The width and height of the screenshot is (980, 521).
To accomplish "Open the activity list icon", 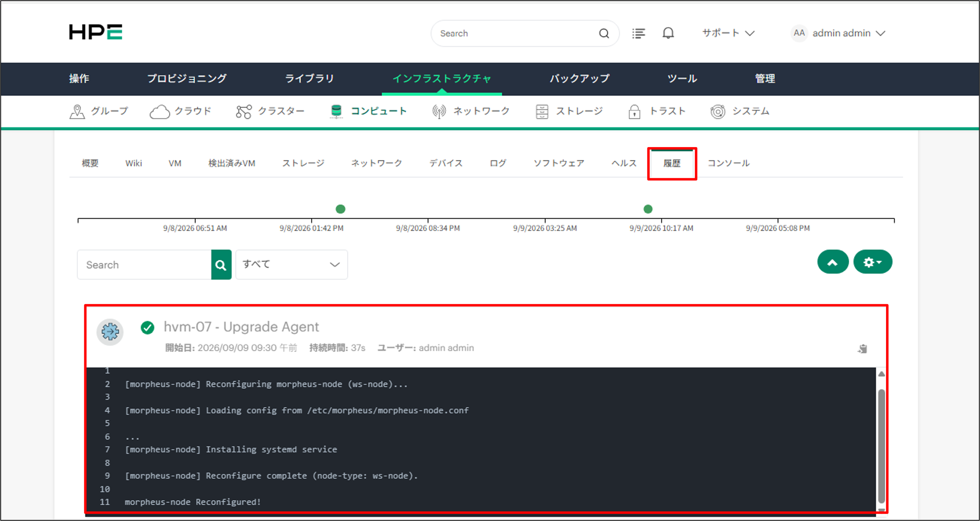I will tap(639, 33).
